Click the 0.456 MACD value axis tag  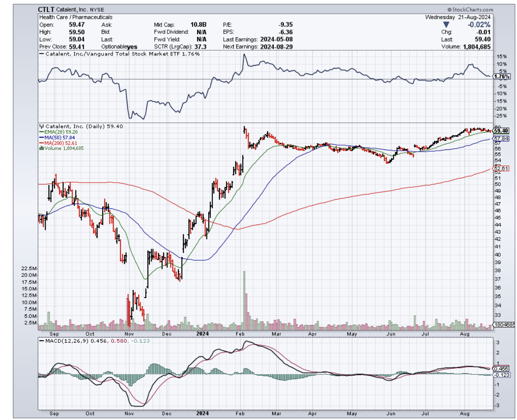coord(501,368)
